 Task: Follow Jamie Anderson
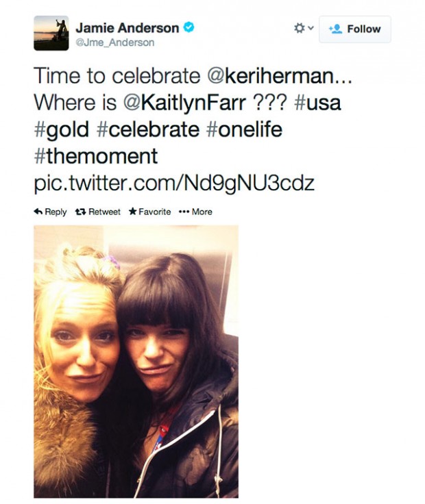354,29
